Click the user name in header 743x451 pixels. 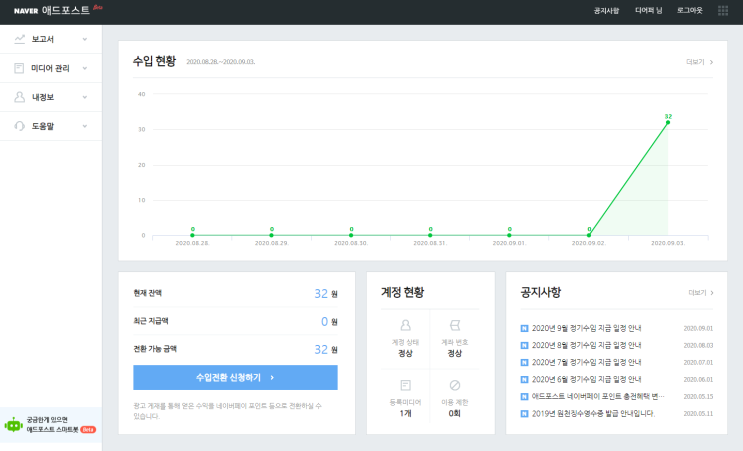pyautogui.click(x=648, y=10)
